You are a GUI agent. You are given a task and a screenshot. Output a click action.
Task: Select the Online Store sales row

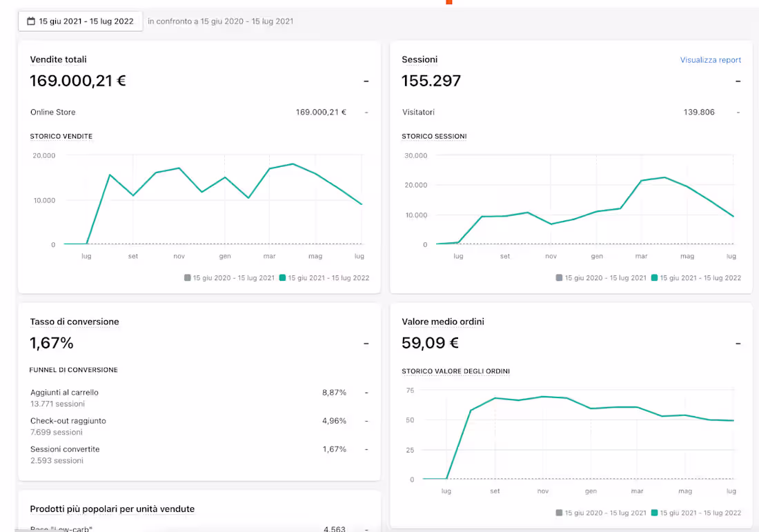pyautogui.click(x=199, y=112)
